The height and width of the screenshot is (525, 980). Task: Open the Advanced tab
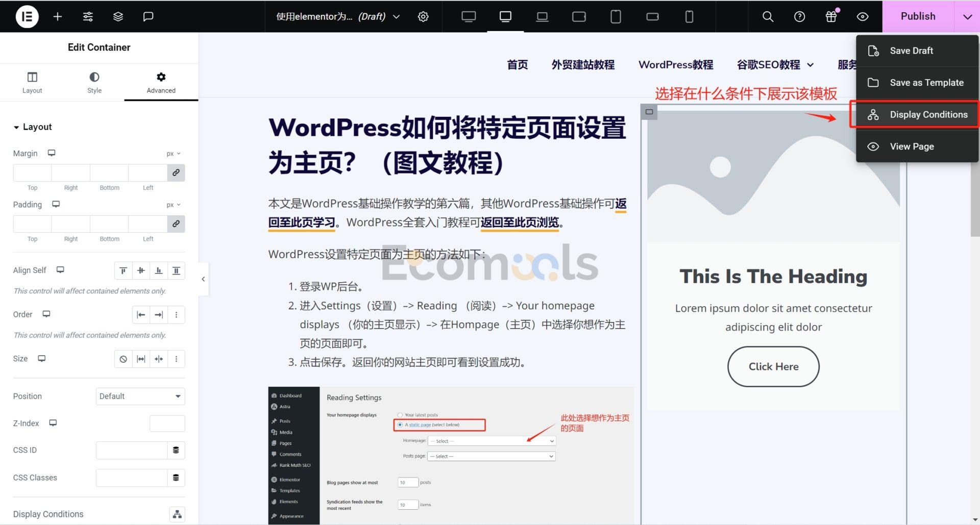[x=161, y=83]
